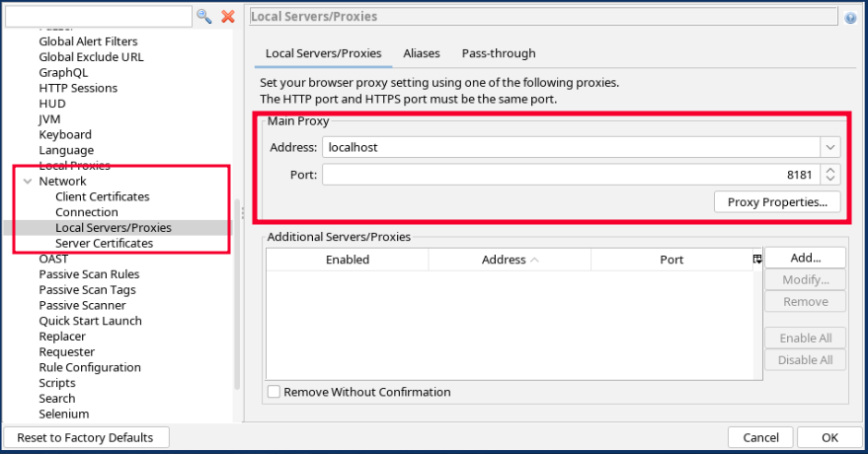Tick the Remove Without Confirmation checkbox

[x=274, y=392]
